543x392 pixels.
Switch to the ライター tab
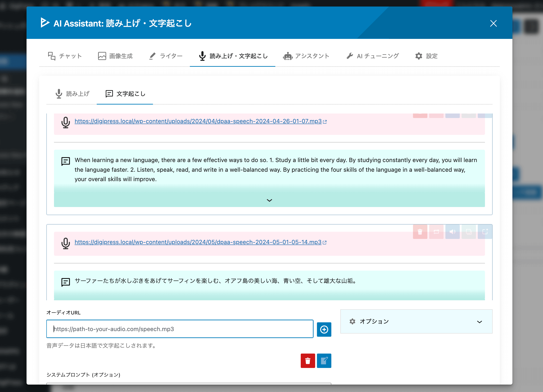[166, 56]
